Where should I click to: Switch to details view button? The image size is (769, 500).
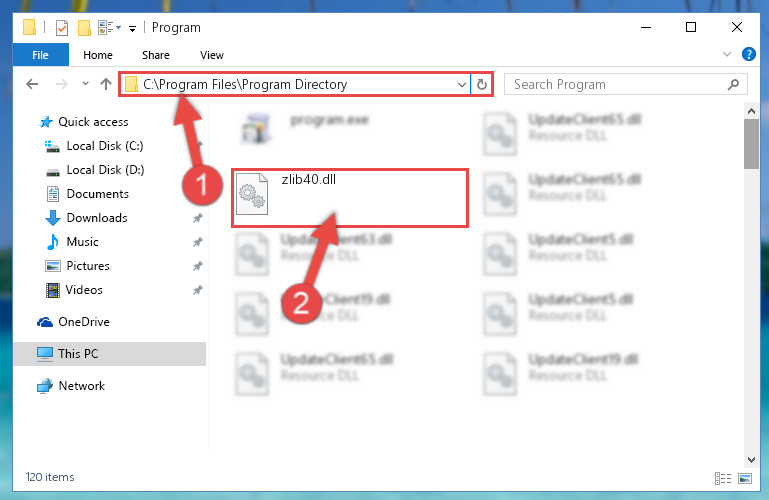coord(723,478)
